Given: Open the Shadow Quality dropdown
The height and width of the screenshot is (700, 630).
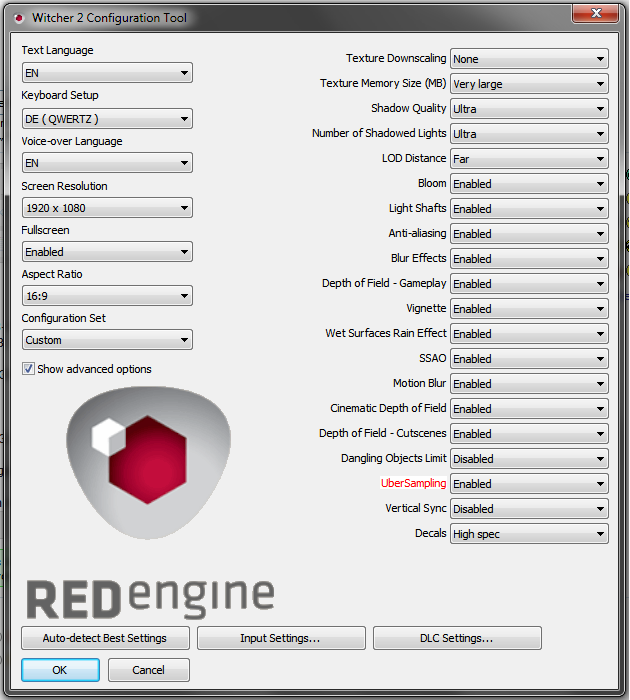Looking at the screenshot, I should pyautogui.click(x=529, y=109).
